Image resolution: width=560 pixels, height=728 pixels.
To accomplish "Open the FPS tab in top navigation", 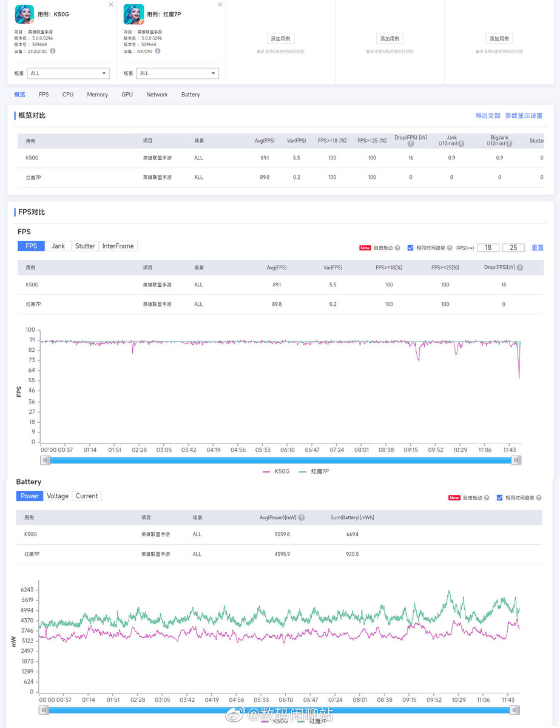I will pos(44,95).
